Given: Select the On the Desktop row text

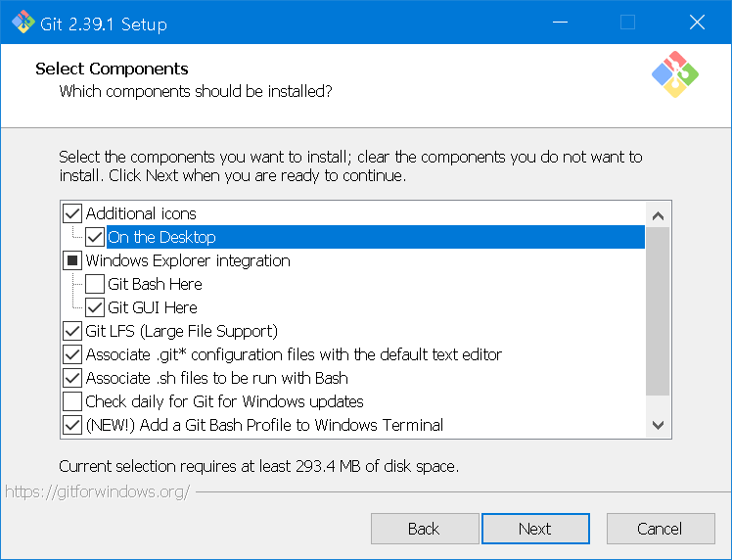Looking at the screenshot, I should pyautogui.click(x=161, y=237).
